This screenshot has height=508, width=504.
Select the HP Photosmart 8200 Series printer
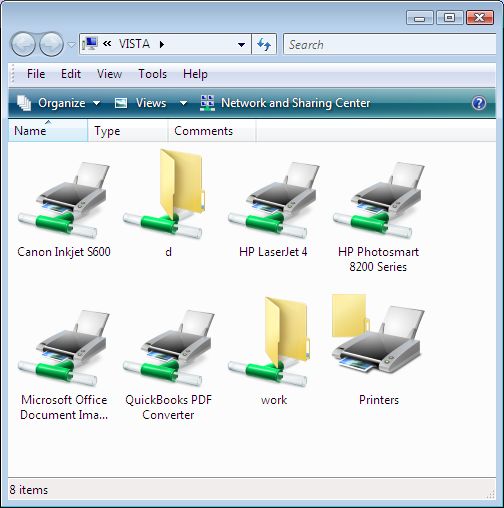pos(378,200)
